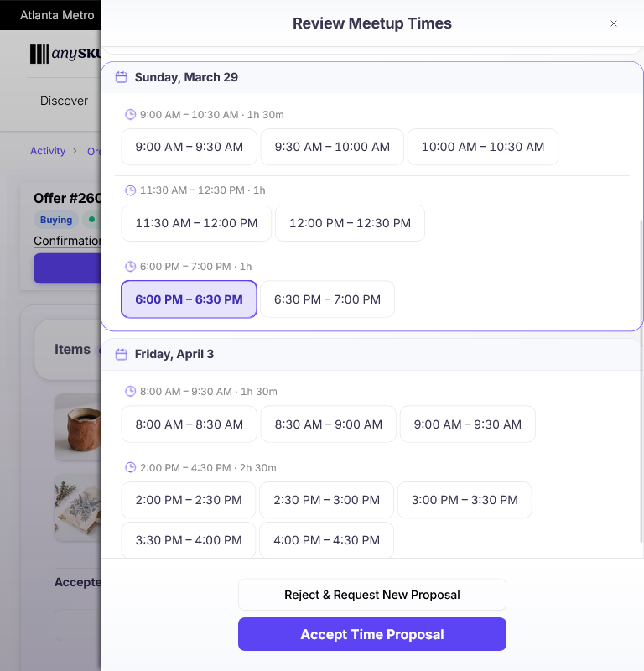Screen dimensions: 644x671
Task: Click the Items section heading
Action: 72,349
